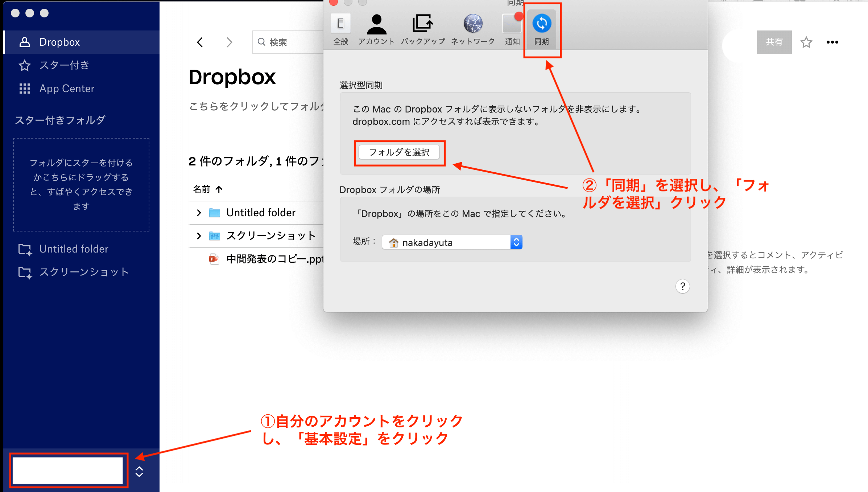Click the help question mark icon

(x=683, y=286)
